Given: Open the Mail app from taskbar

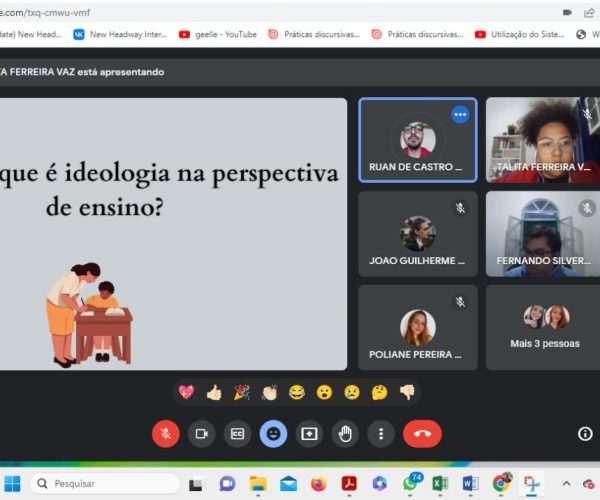Looking at the screenshot, I should tap(289, 484).
